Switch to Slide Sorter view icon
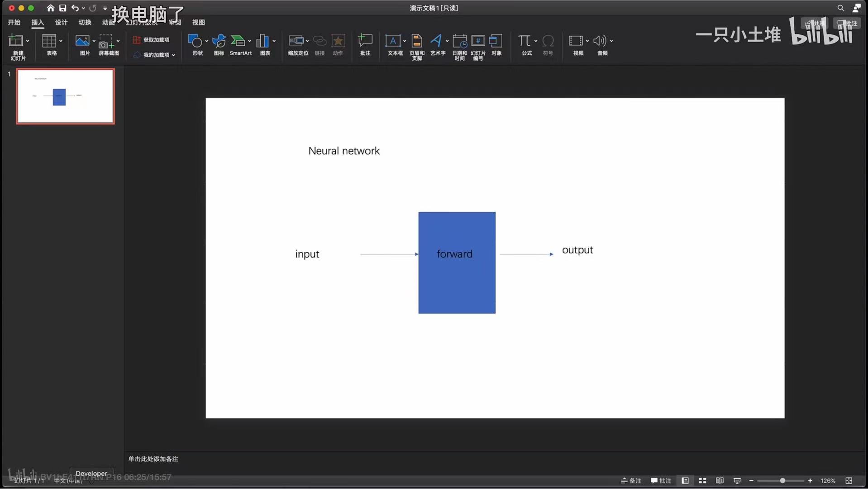 click(x=702, y=480)
